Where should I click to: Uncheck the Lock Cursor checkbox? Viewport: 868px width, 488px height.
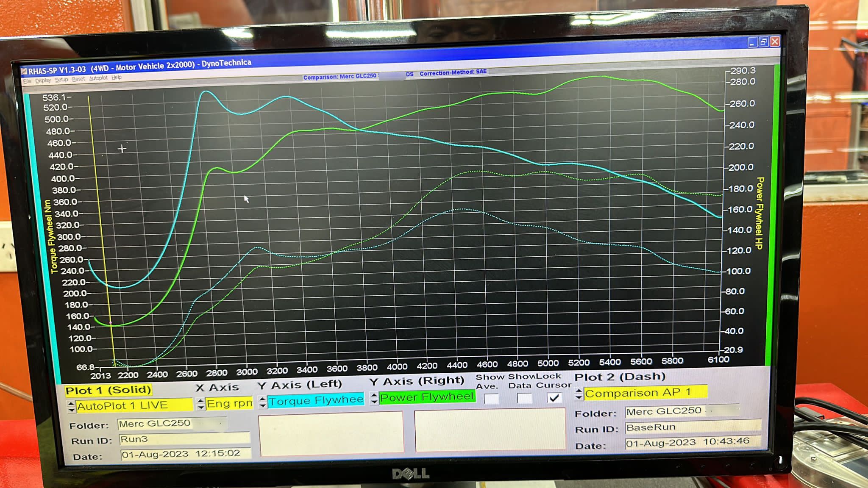[x=554, y=397]
